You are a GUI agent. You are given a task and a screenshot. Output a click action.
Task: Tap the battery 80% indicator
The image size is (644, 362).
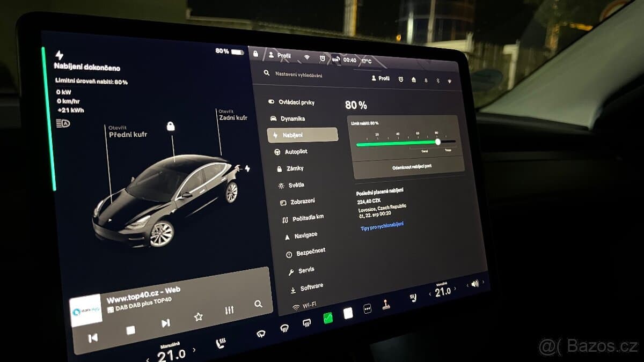(230, 51)
